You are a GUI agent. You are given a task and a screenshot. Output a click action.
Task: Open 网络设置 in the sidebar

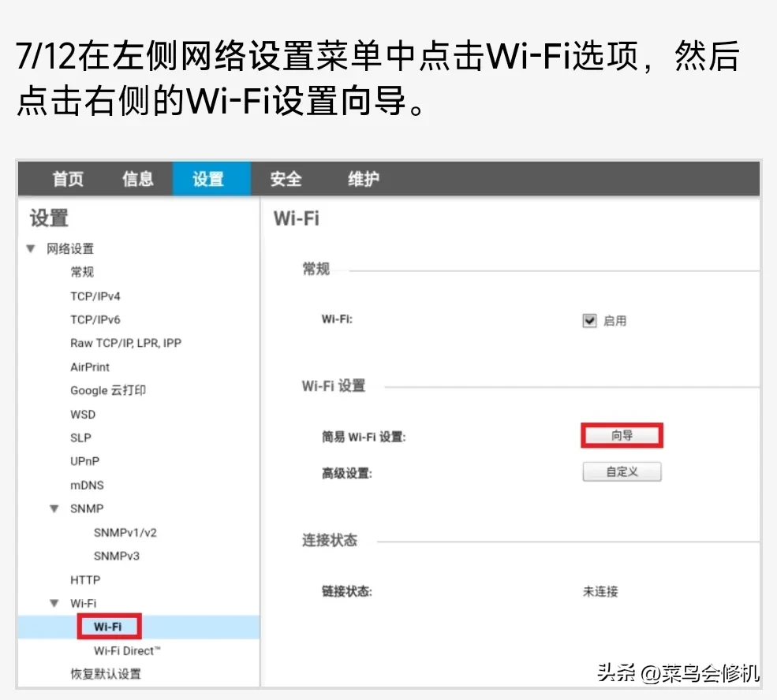[70, 248]
